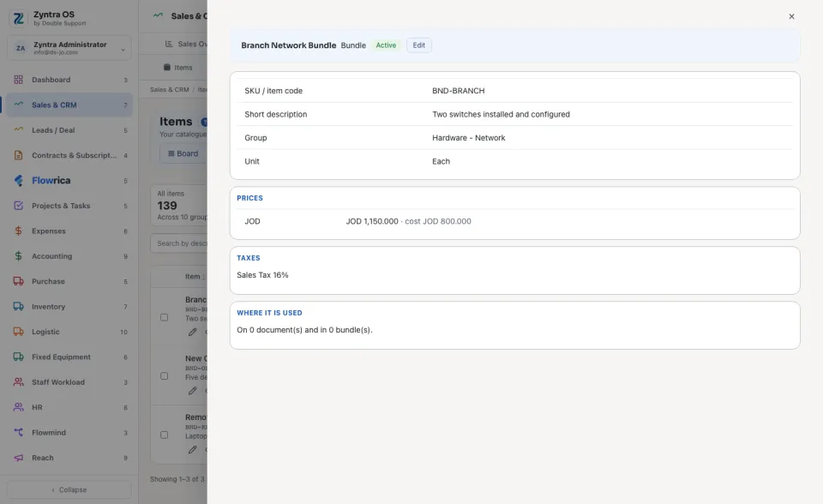The height and width of the screenshot is (504, 823).
Task: Click the Item column header
Action: tap(193, 276)
